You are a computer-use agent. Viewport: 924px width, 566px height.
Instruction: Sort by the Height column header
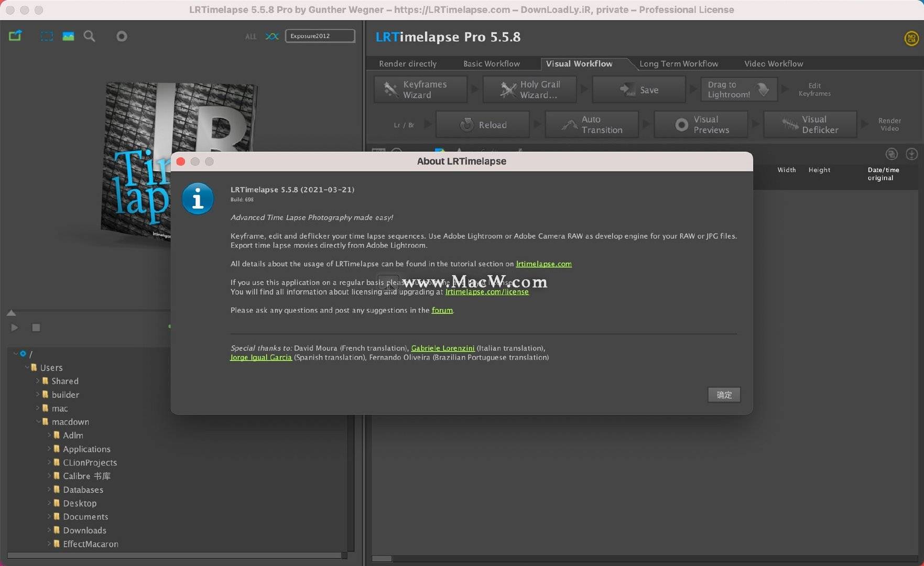(x=819, y=170)
